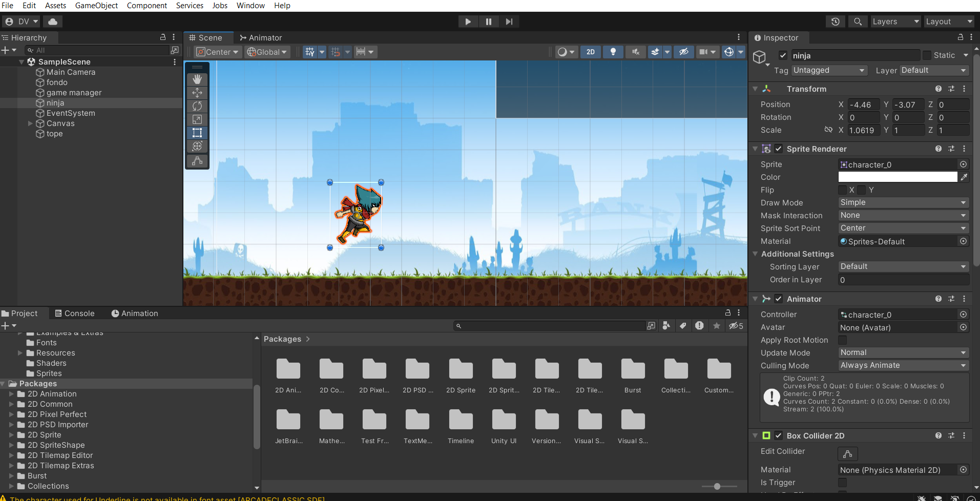Open Sprite Renderer preset settings icon

coord(951,149)
